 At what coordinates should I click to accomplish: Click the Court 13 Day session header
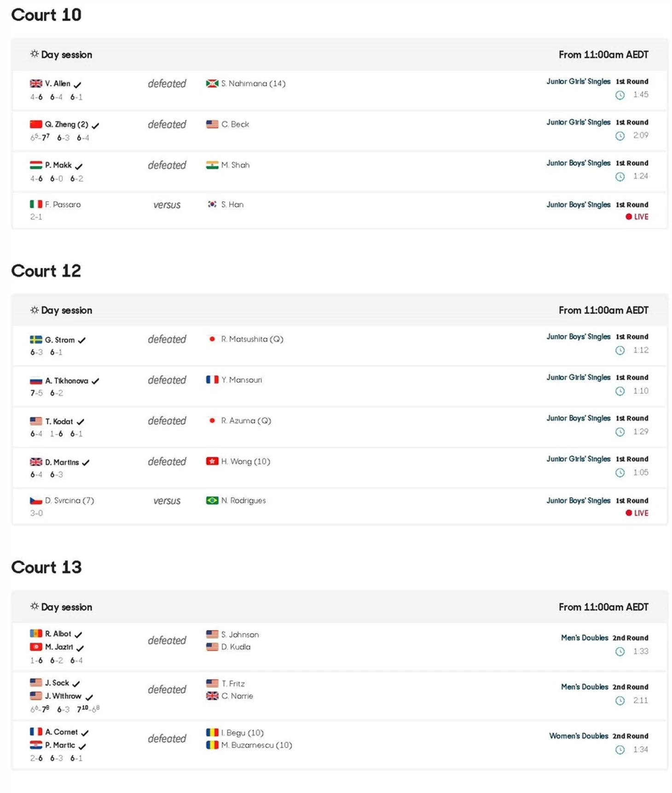pyautogui.click(x=67, y=607)
